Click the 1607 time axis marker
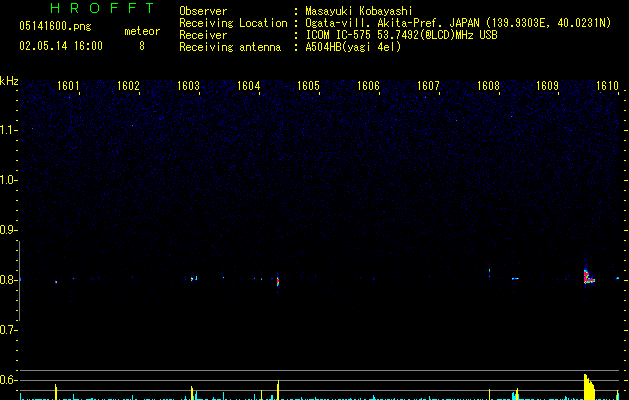 (x=428, y=86)
